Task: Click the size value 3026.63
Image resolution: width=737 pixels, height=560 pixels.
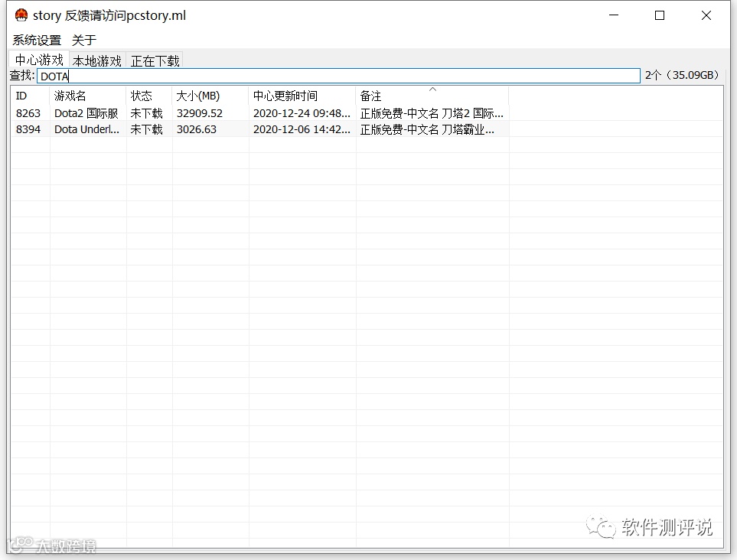Action: (x=197, y=129)
